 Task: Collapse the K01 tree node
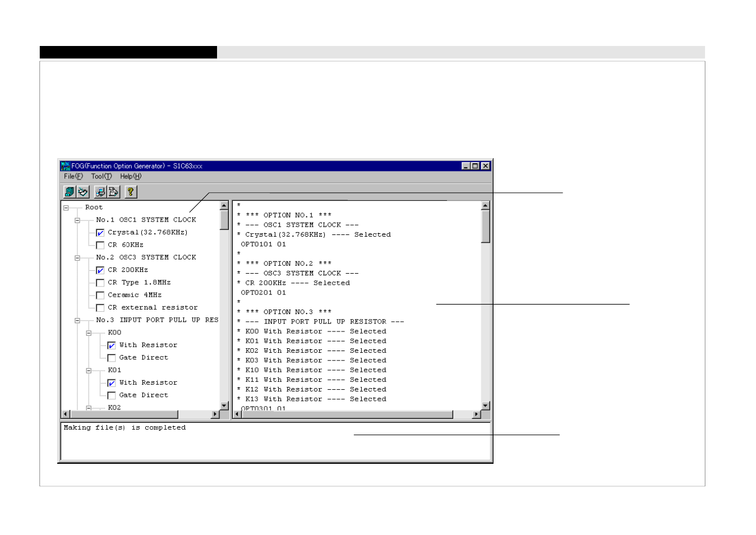(89, 371)
